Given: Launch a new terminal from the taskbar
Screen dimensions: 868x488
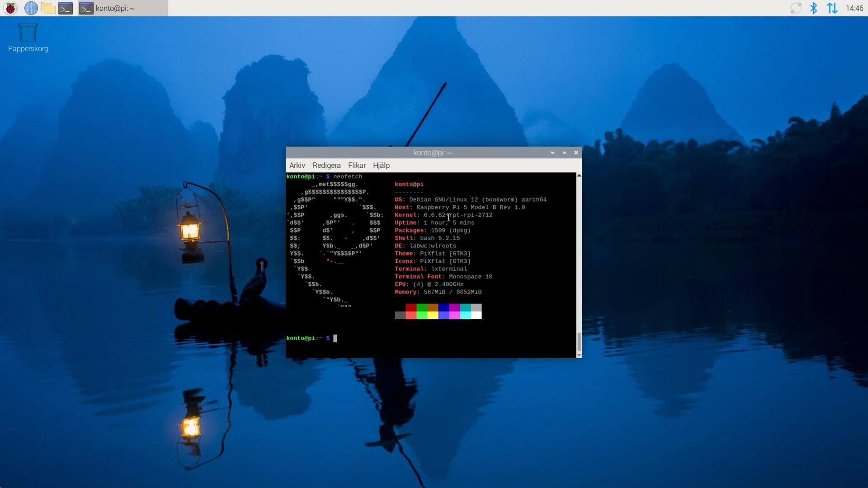Looking at the screenshot, I should 66,8.
